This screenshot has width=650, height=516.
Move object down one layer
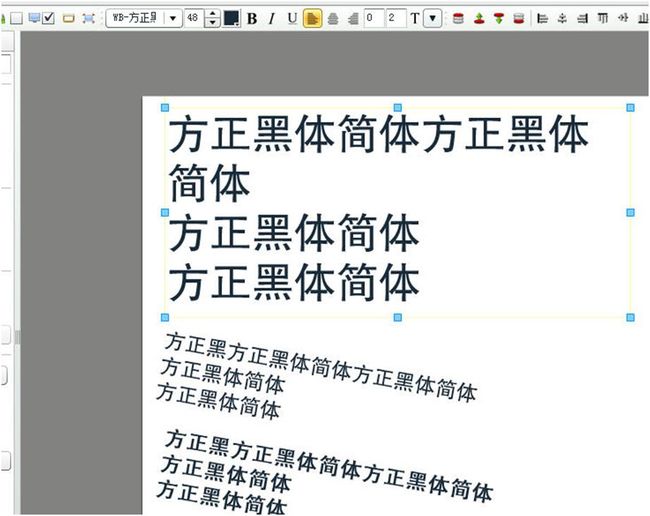(499, 19)
